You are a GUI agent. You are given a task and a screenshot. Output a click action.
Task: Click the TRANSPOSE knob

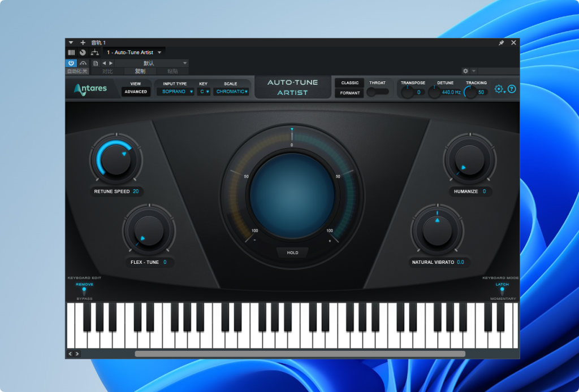tap(407, 92)
